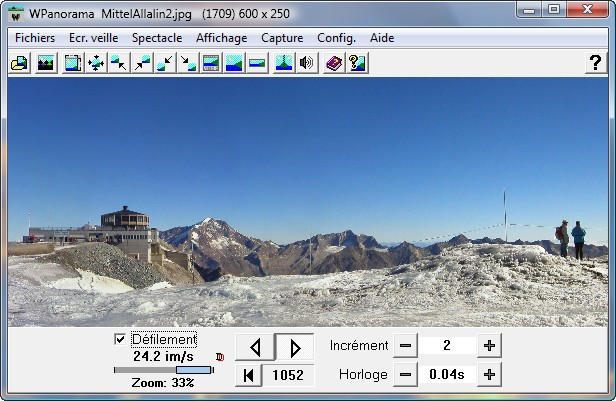Increase Horloge with the plus button
This screenshot has height=401, width=616.
pyautogui.click(x=489, y=375)
